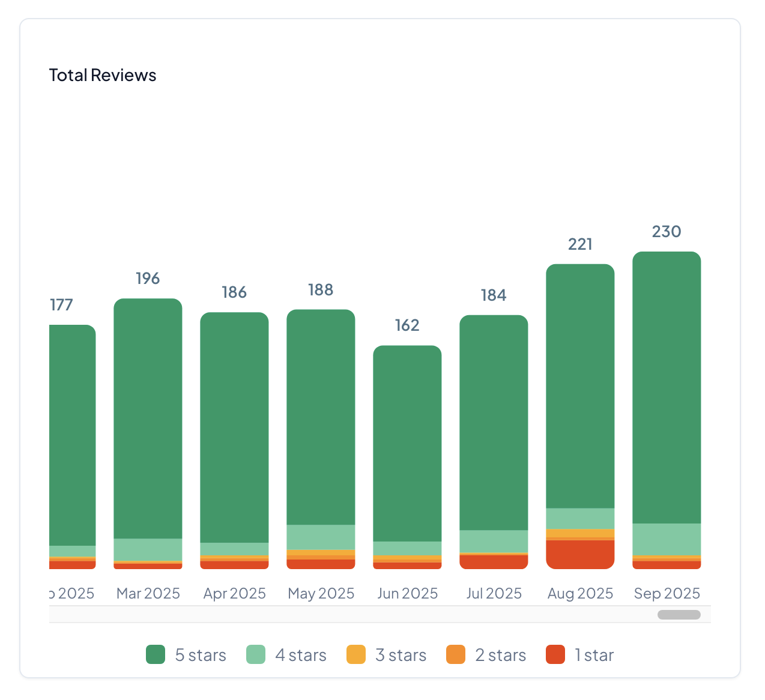The height and width of the screenshot is (700, 765).
Task: Toggle the 5 stars legend swatch
Action: click(x=156, y=654)
